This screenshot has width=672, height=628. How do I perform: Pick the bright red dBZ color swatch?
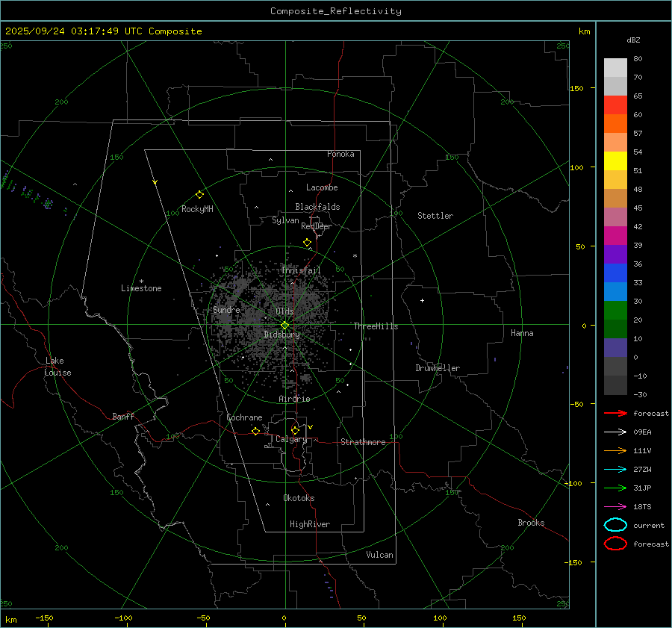(615, 105)
